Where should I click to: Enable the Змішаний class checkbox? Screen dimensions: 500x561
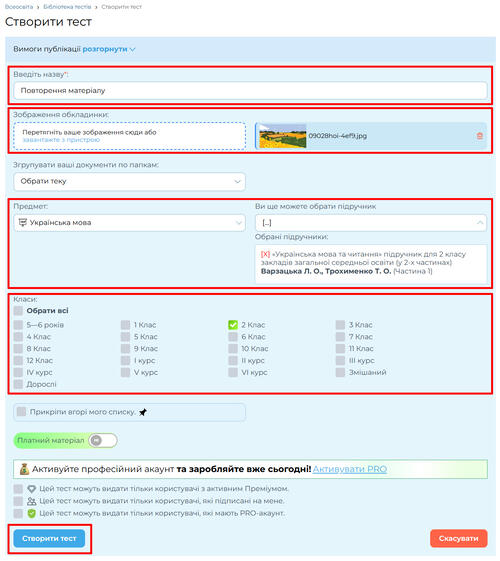pos(340,372)
